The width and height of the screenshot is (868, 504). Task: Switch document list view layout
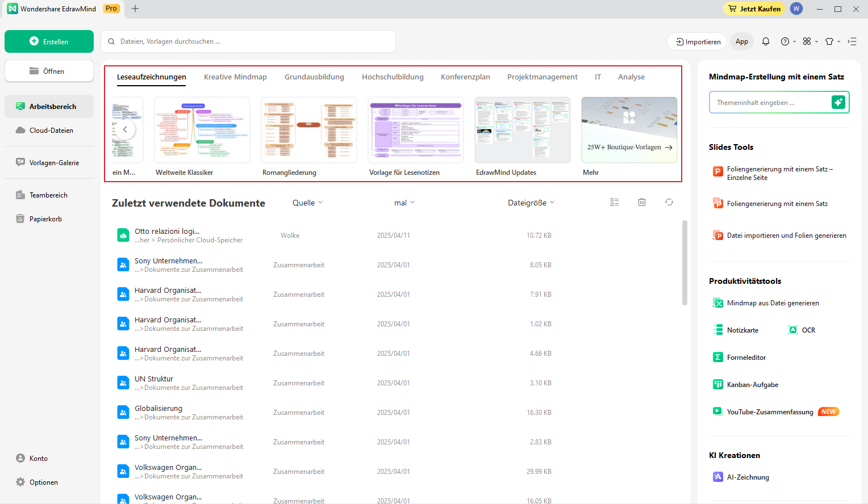(615, 202)
